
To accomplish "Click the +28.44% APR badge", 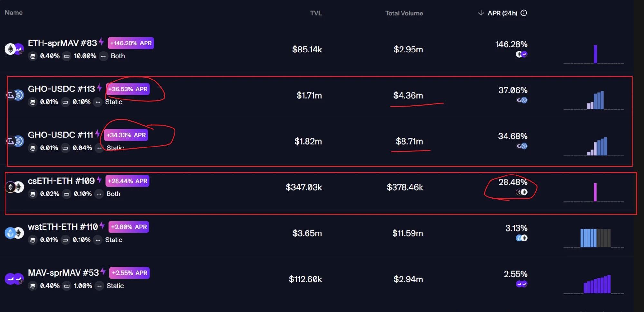I will pyautogui.click(x=128, y=181).
